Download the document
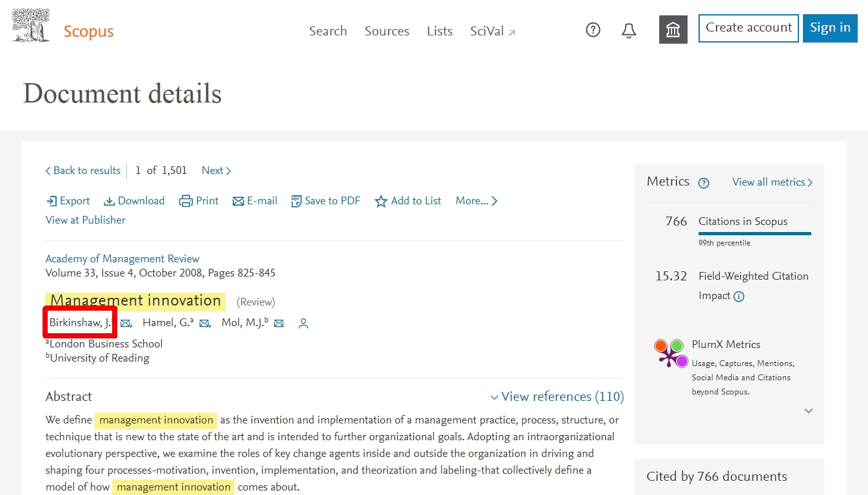 134,200
